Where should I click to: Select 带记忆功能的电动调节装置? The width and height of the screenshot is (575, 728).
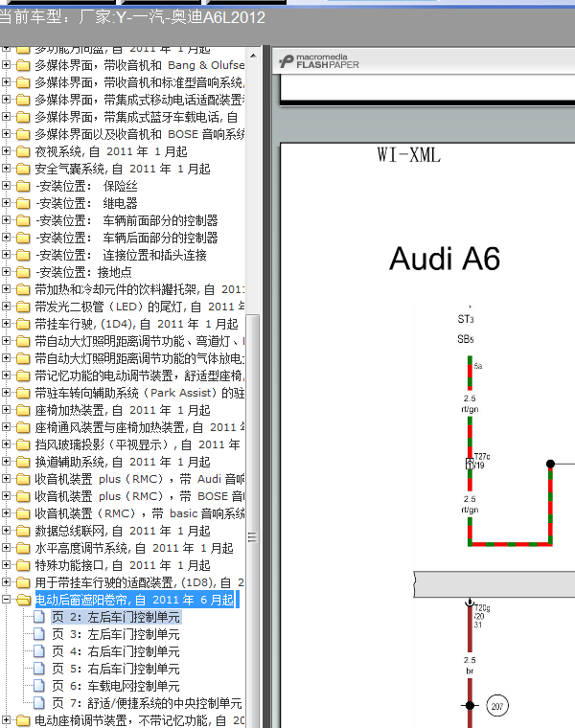139,375
